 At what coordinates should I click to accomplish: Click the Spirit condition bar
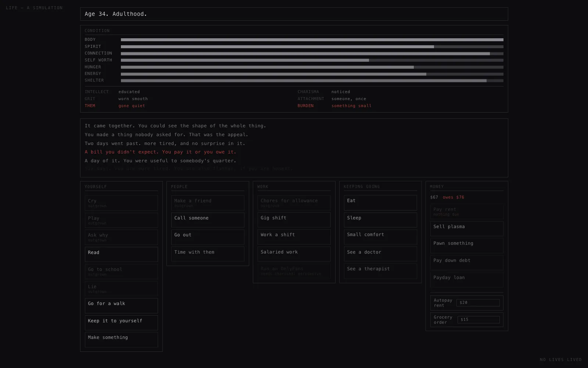point(312,47)
